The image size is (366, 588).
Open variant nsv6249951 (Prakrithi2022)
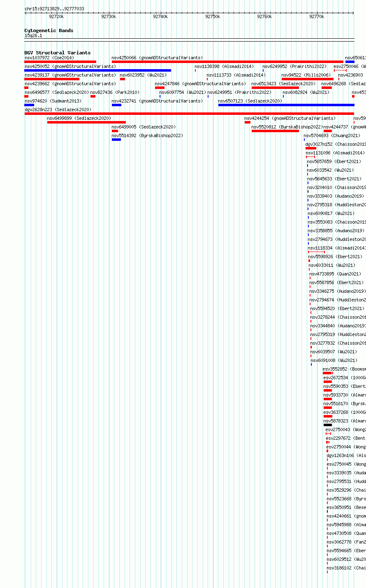pyautogui.click(x=239, y=92)
